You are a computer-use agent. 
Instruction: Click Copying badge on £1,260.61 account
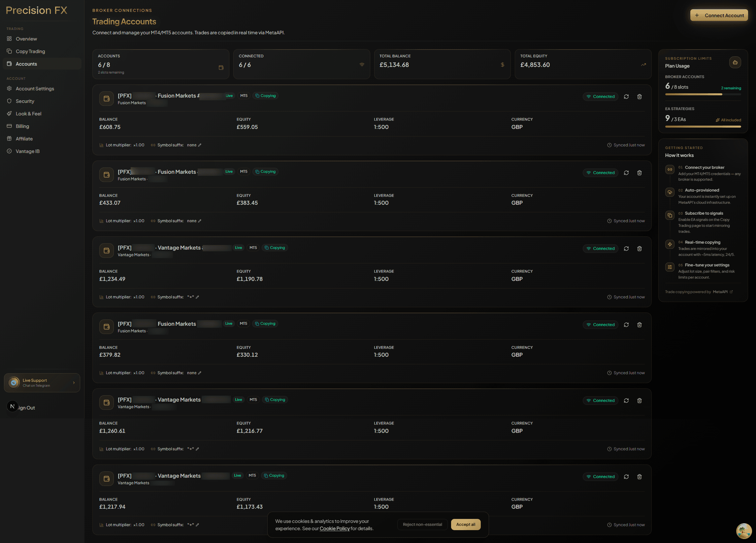click(275, 400)
